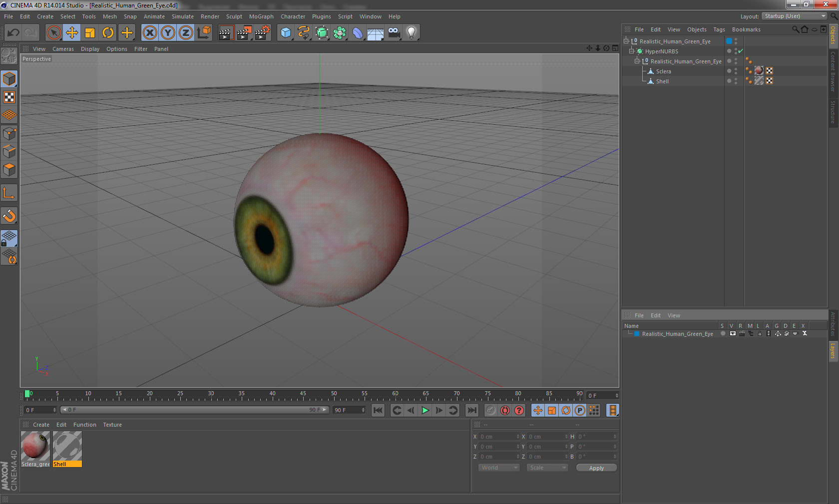Play the animation forward
The width and height of the screenshot is (839, 504).
click(x=425, y=410)
